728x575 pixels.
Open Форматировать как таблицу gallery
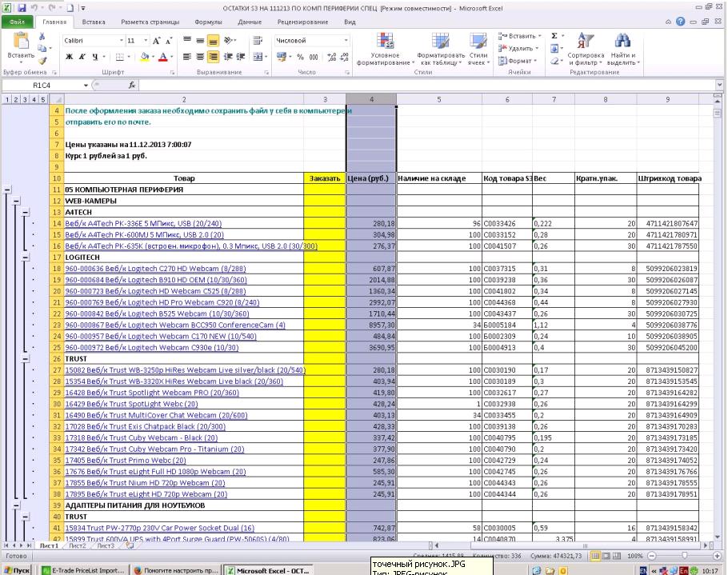pos(441,50)
